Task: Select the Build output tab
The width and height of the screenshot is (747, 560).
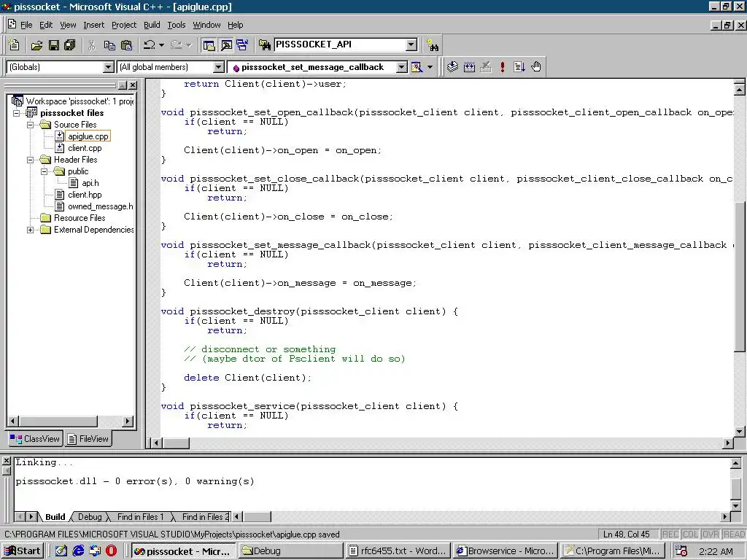Action: pos(55,517)
